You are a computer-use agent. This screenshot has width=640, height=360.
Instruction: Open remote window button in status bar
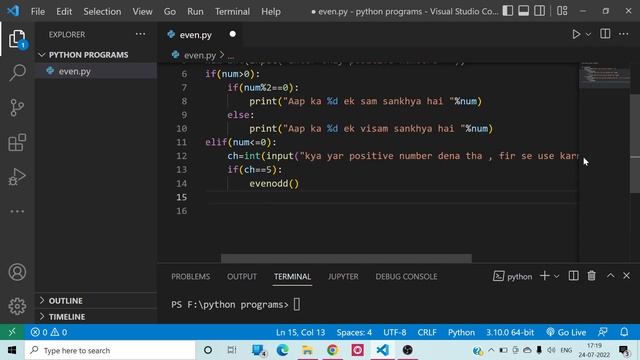pyautogui.click(x=12, y=332)
